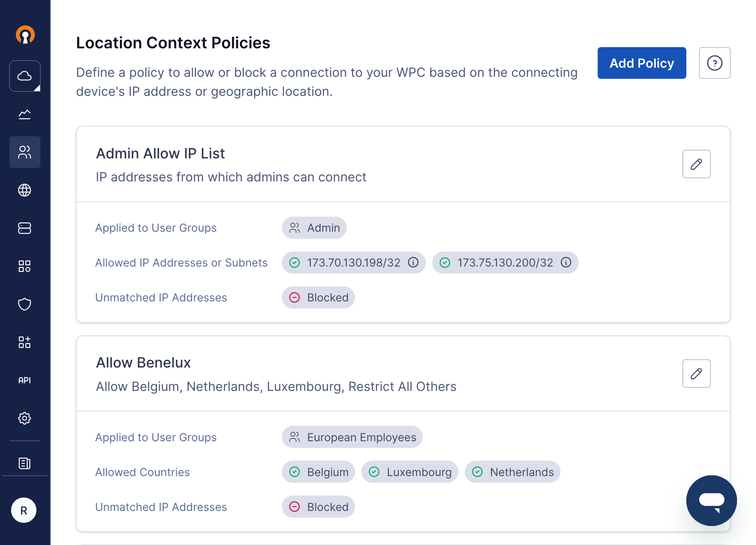View info for 173.70.130.198/32 address
This screenshot has width=756, height=545.
(x=413, y=262)
